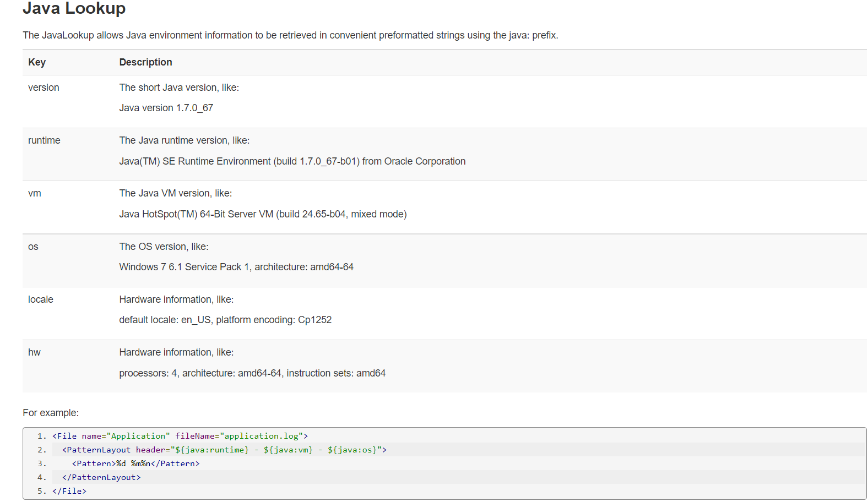This screenshot has height=502, width=868.
Task: Click the os key cell
Action: 33,247
